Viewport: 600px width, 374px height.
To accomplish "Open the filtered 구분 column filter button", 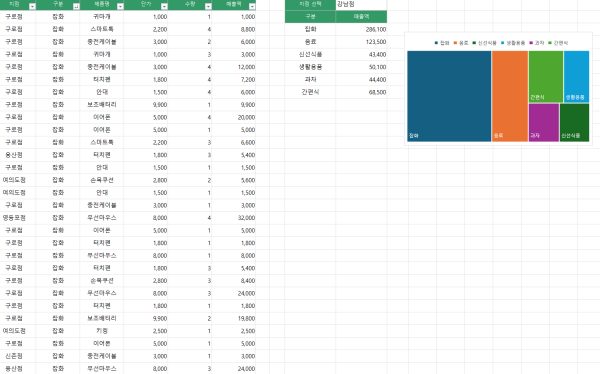I will click(x=76, y=6).
